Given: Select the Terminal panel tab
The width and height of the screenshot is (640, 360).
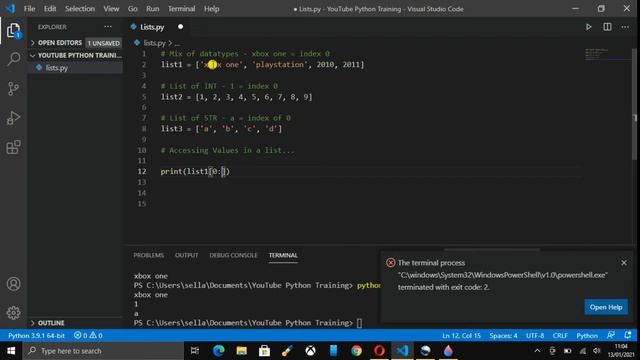Looking at the screenshot, I should point(283,255).
